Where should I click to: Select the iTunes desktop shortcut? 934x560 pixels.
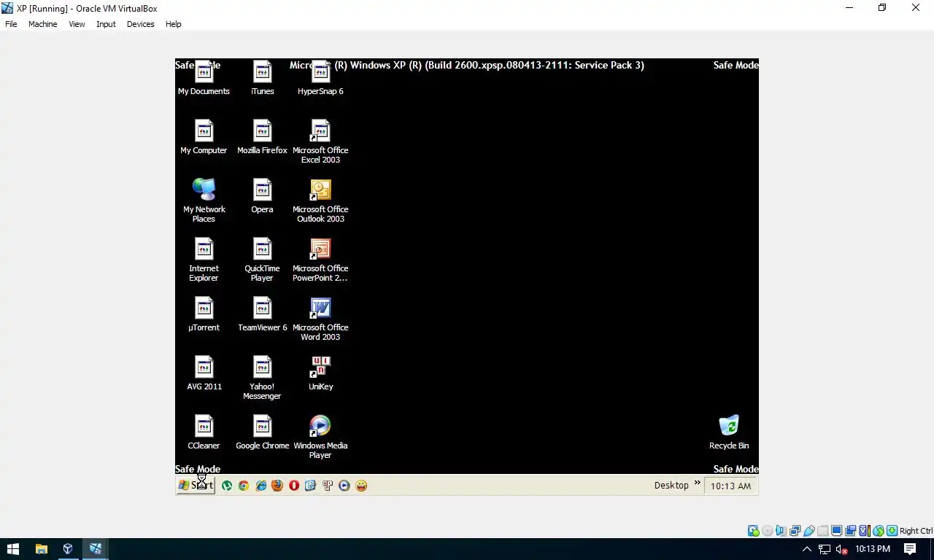coord(262,78)
